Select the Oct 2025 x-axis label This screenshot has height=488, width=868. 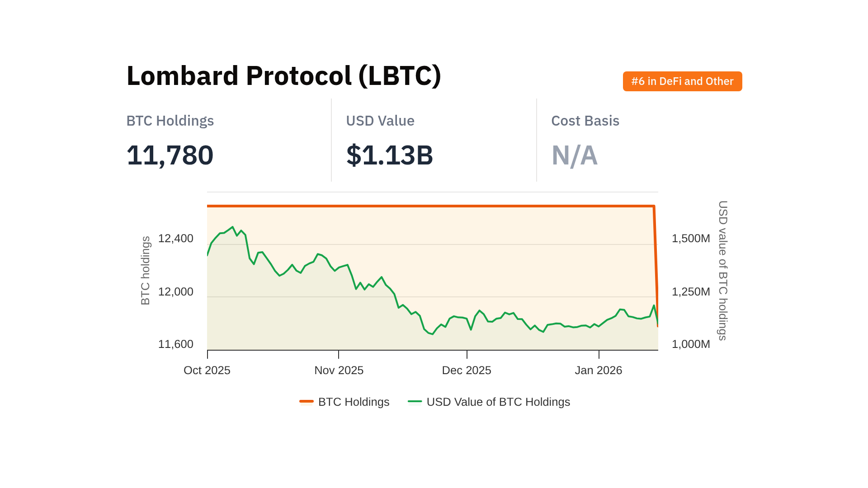click(x=207, y=371)
